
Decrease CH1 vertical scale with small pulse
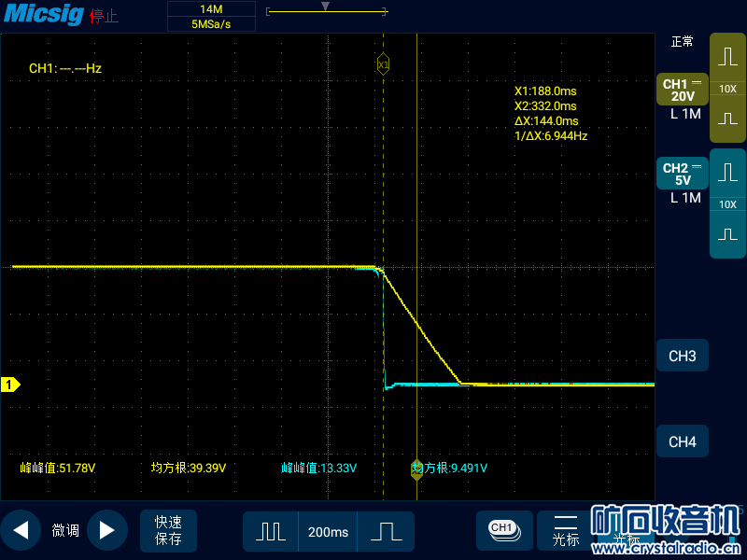pyautogui.click(x=727, y=119)
